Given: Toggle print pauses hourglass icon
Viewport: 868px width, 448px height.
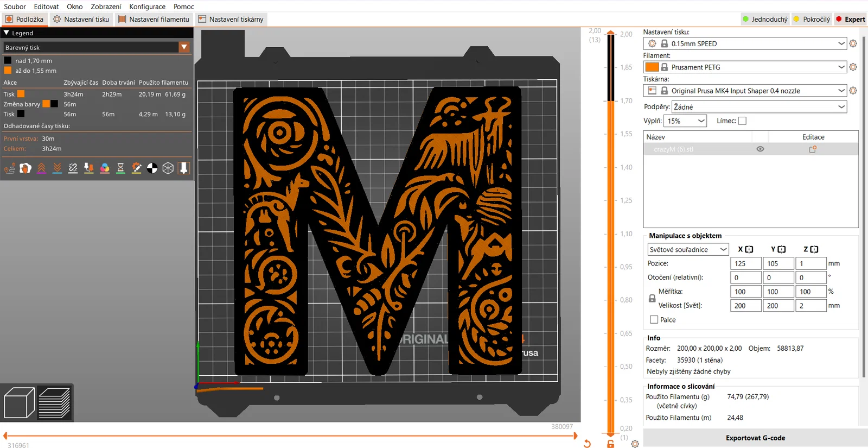Looking at the screenshot, I should (120, 168).
